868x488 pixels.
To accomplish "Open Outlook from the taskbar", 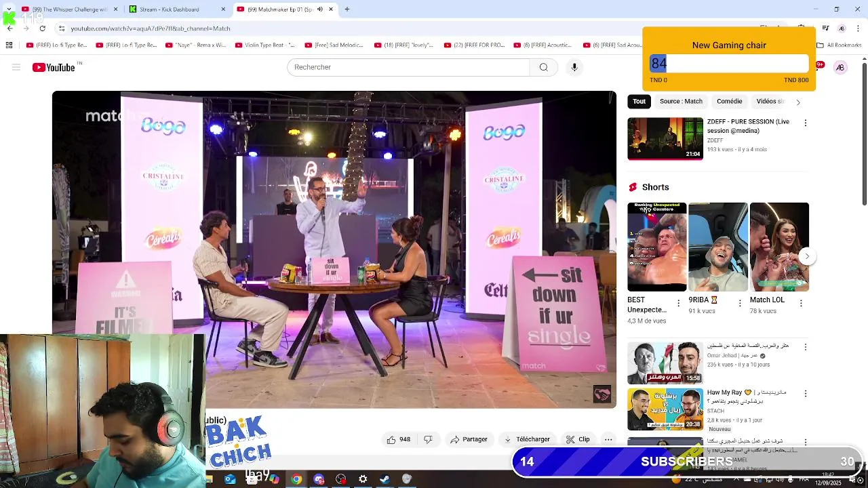I will click(230, 479).
